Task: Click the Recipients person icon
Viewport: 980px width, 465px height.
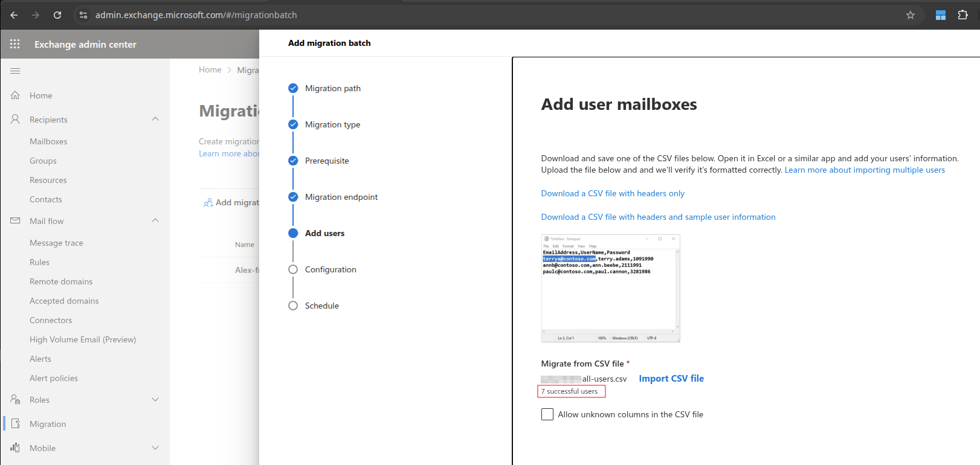Action: pyautogui.click(x=15, y=120)
